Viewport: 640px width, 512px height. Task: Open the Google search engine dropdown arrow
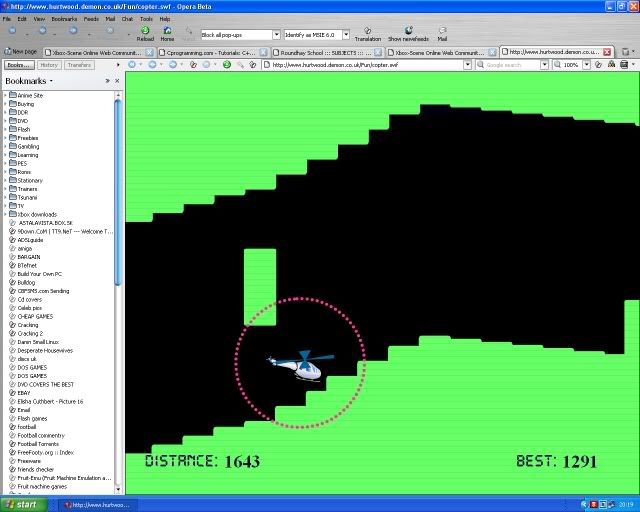pyautogui.click(x=544, y=65)
